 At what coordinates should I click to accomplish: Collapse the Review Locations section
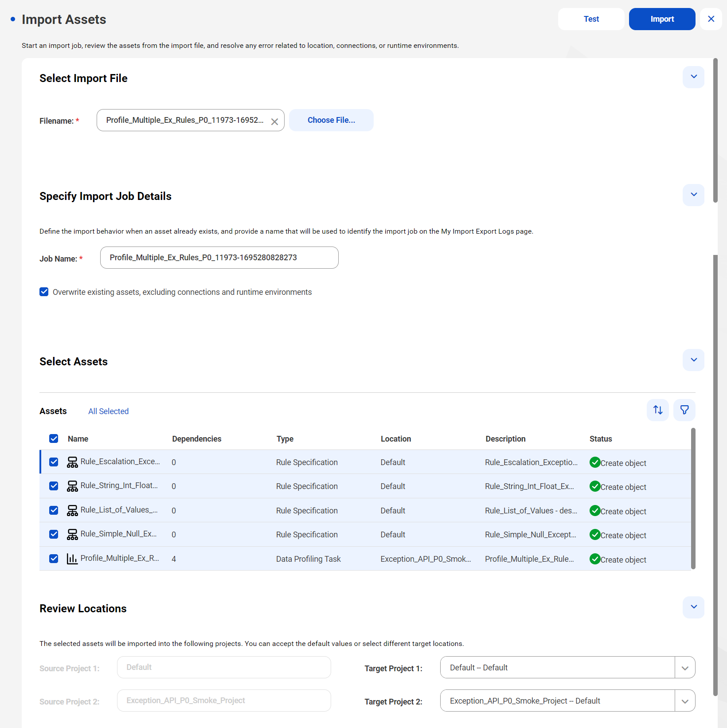(x=693, y=607)
